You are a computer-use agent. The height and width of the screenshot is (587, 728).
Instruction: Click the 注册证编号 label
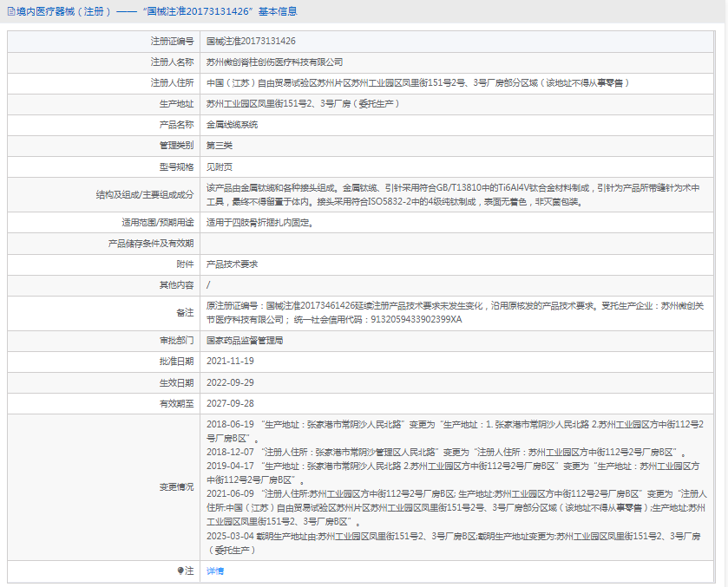173,42
